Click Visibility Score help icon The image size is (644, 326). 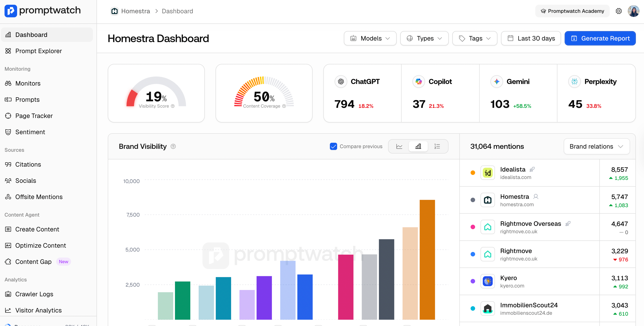173,106
